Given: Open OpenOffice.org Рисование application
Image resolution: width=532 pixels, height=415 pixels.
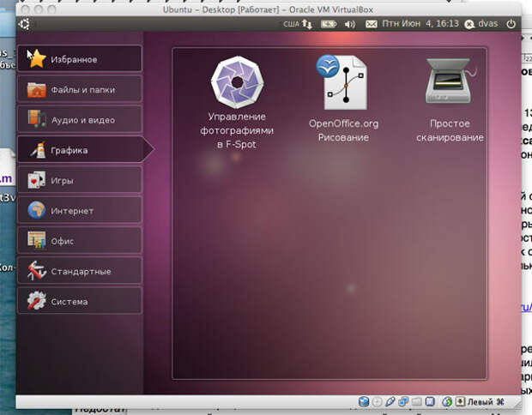Looking at the screenshot, I should pyautogui.click(x=343, y=99).
